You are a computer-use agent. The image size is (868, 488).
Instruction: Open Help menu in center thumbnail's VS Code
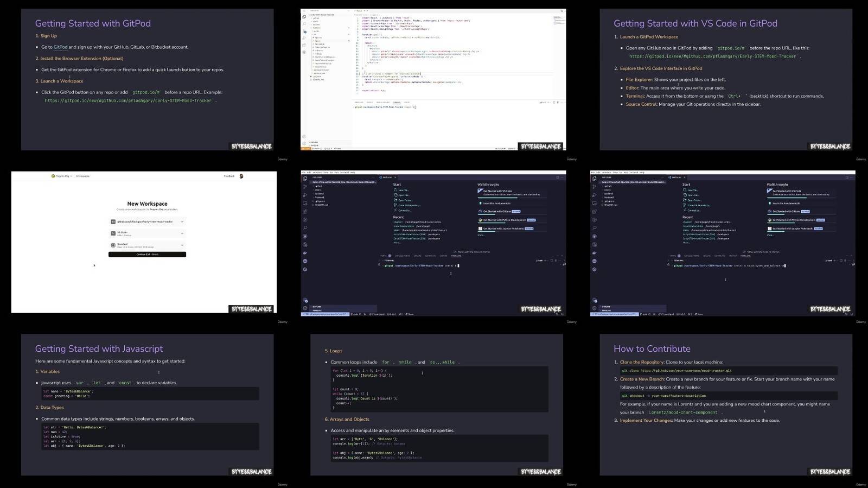(353, 173)
